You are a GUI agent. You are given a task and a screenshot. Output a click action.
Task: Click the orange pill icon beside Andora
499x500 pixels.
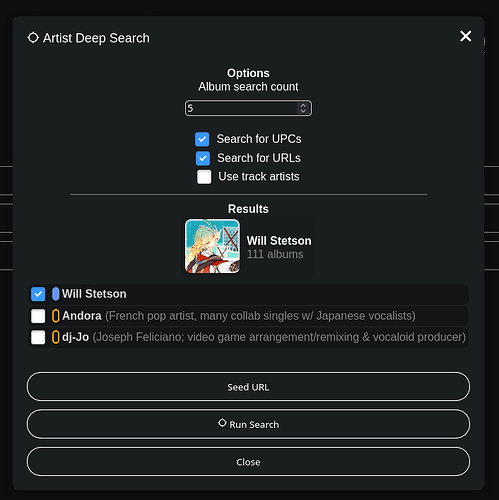pyautogui.click(x=56, y=316)
